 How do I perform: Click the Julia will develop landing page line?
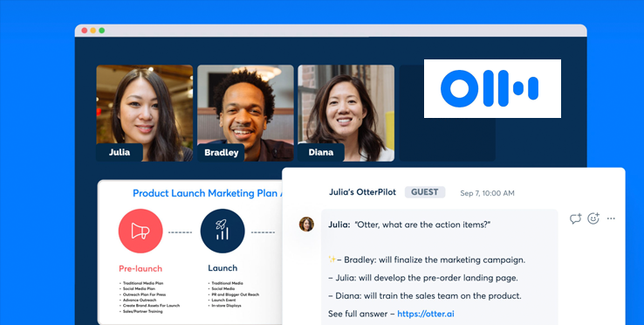[x=423, y=278]
